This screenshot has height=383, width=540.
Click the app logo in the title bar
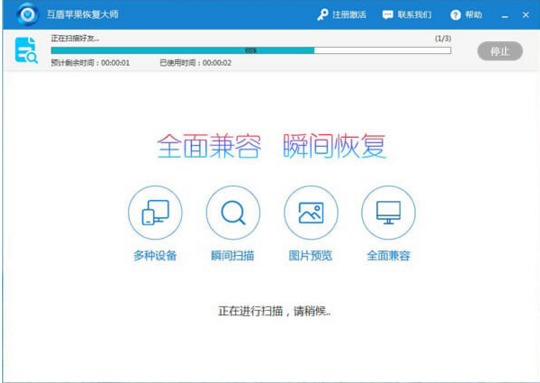click(28, 14)
